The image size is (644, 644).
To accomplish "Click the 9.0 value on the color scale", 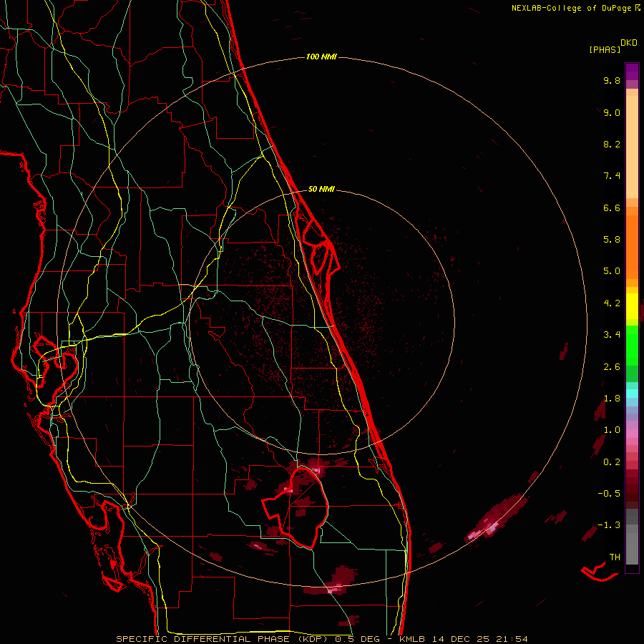I will [612, 112].
